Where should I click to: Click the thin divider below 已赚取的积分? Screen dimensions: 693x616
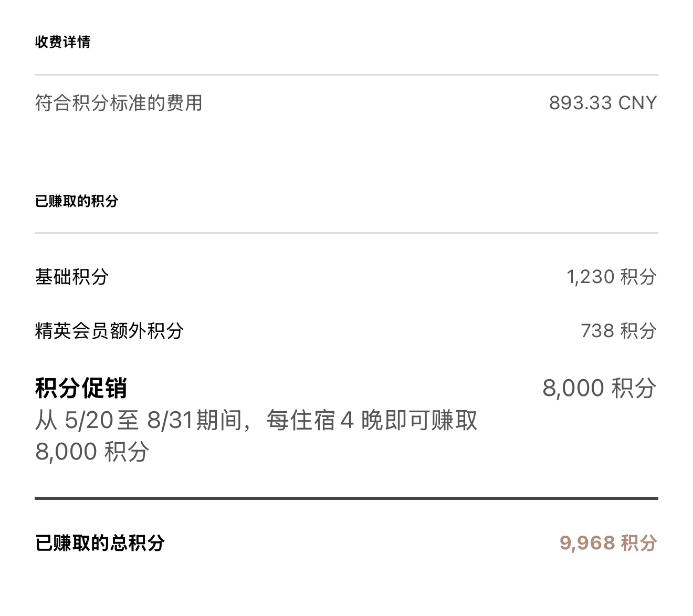346,233
